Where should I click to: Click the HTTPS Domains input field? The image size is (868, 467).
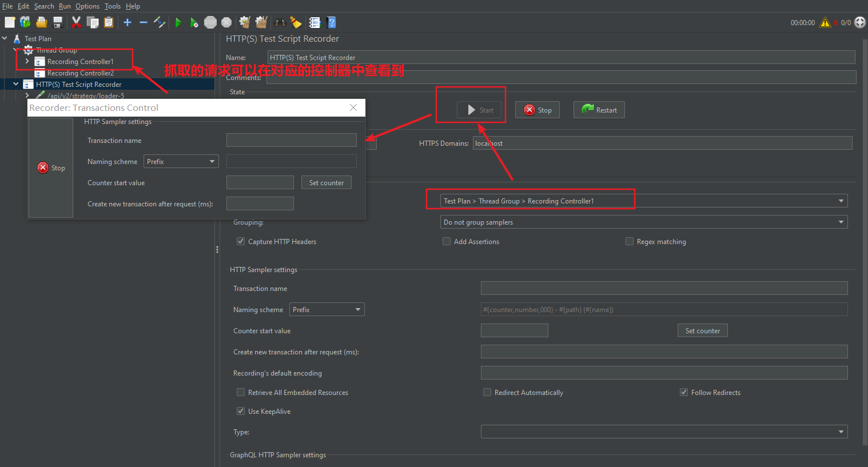click(x=663, y=143)
